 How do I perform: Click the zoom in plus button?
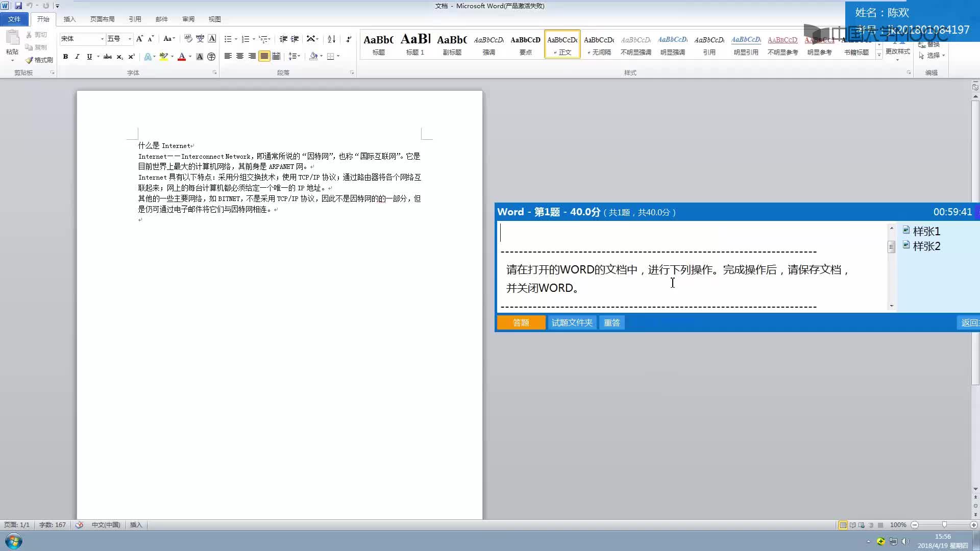[974, 525]
